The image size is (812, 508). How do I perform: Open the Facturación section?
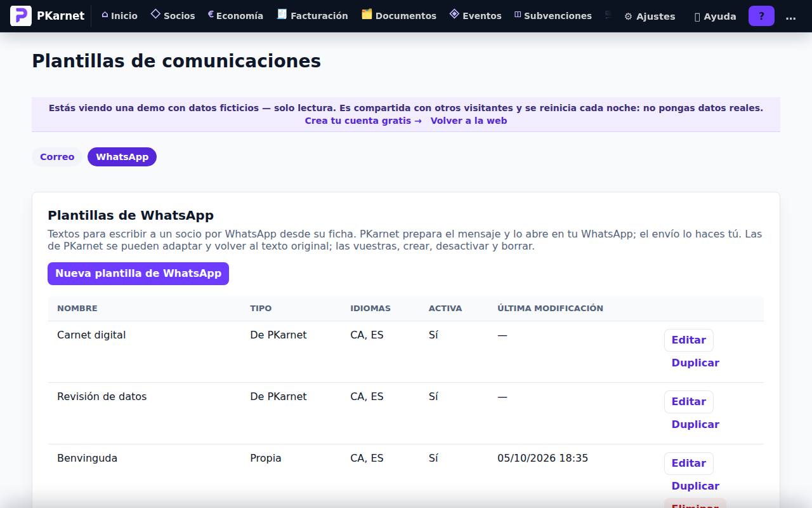pyautogui.click(x=313, y=16)
